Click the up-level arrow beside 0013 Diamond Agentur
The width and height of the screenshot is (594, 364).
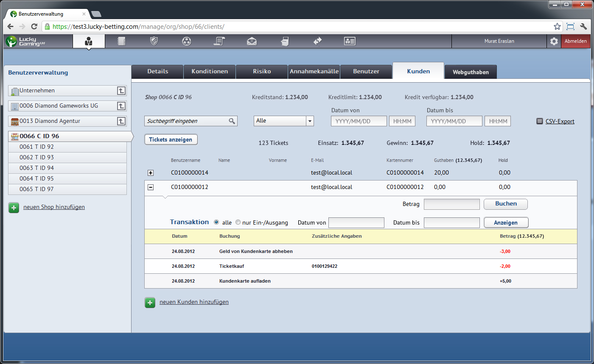121,121
